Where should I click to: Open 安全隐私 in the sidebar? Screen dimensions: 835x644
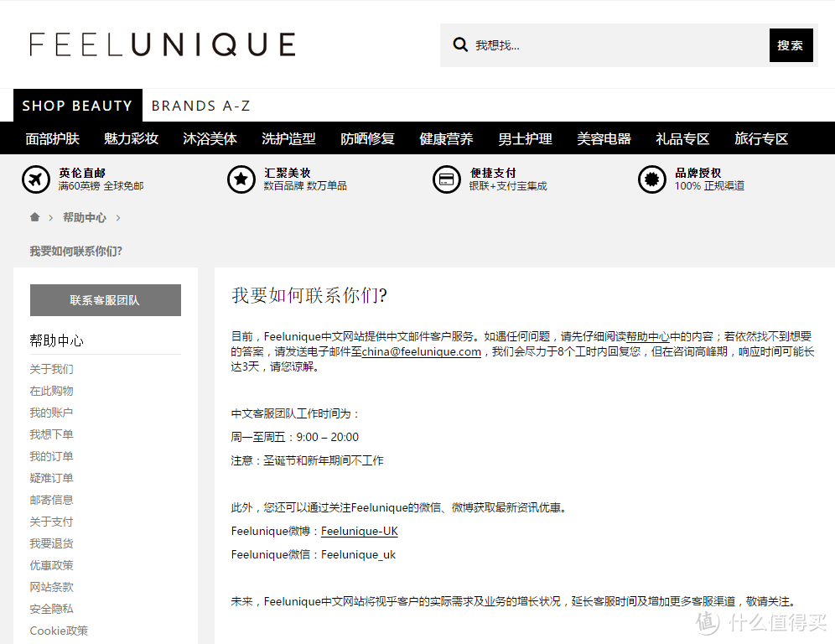pos(52,609)
